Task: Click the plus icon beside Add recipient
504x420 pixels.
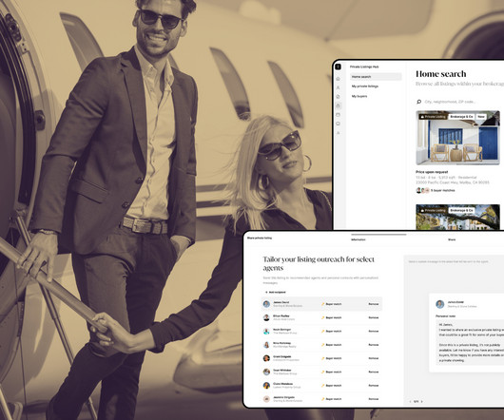Action: (x=266, y=293)
